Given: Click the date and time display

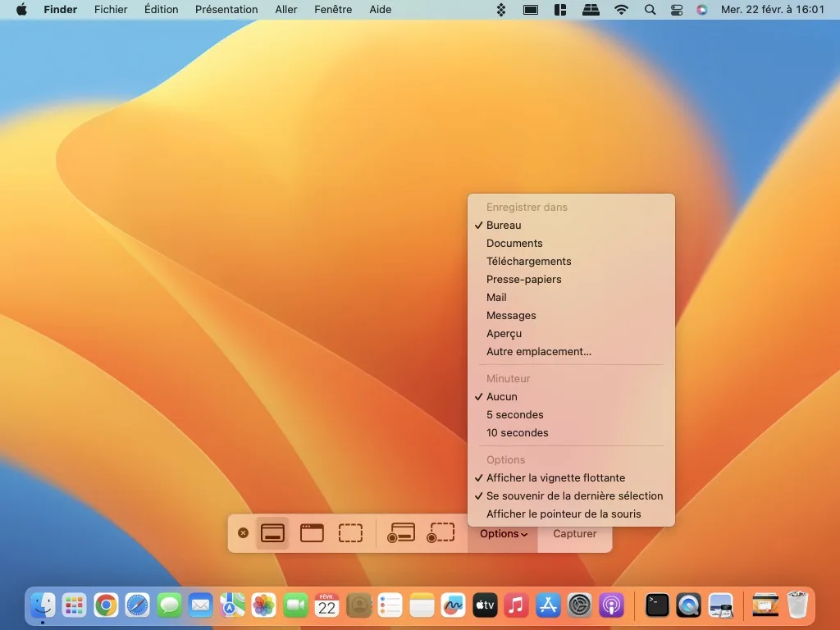Looking at the screenshot, I should 772,10.
